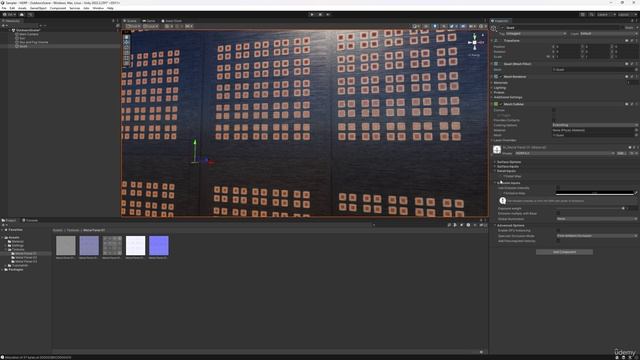Toggle Add Precomputed Velocity checkbox
This screenshot has height=360, width=640.
558,241
